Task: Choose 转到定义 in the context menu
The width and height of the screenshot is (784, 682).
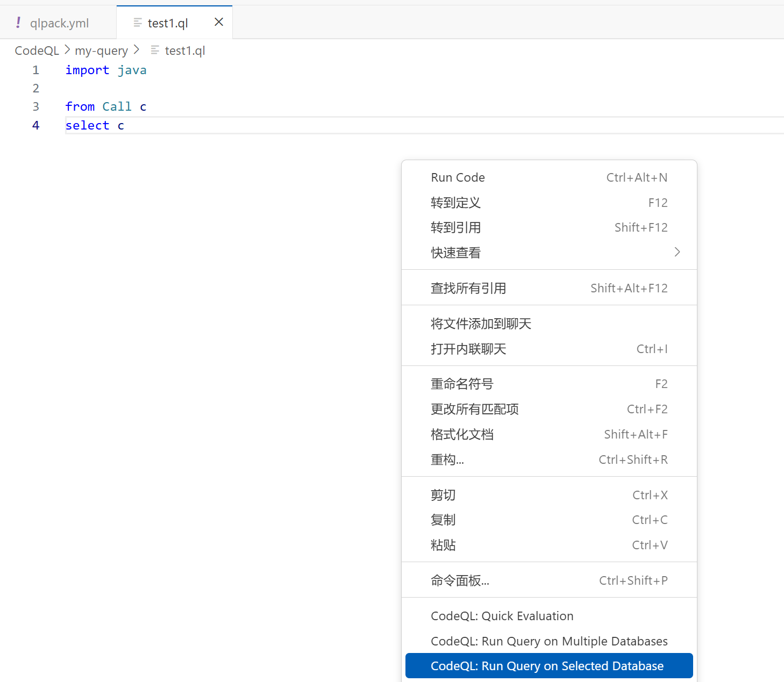Action: pyautogui.click(x=455, y=203)
